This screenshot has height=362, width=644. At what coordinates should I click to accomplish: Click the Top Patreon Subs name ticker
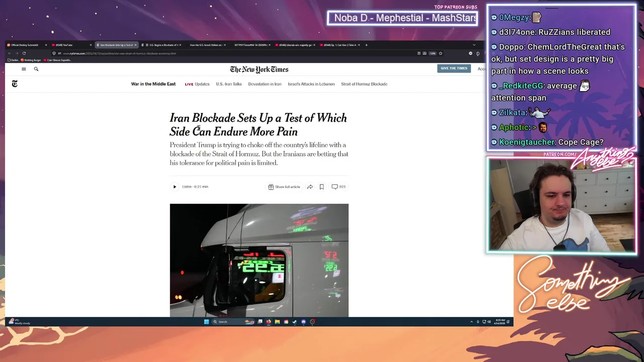pyautogui.click(x=403, y=18)
